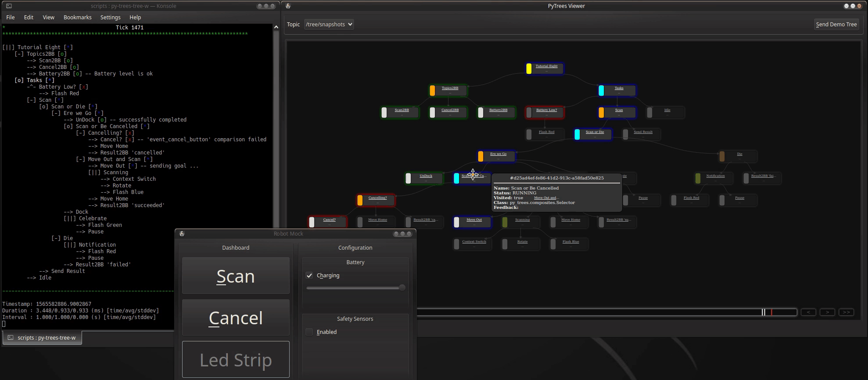Open the View menu in Konsole
The height and width of the screenshot is (380, 868).
[x=48, y=18]
